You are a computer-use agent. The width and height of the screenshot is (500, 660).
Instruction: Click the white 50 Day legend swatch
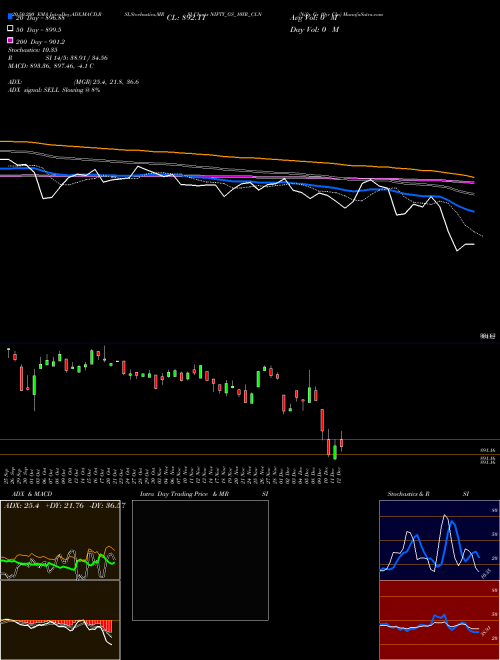coord(11,29)
